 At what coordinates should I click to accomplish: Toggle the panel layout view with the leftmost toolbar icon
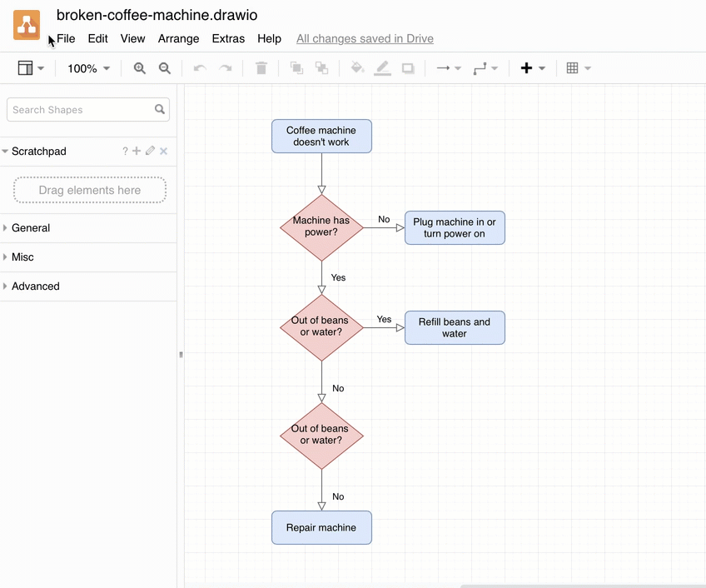click(25, 68)
